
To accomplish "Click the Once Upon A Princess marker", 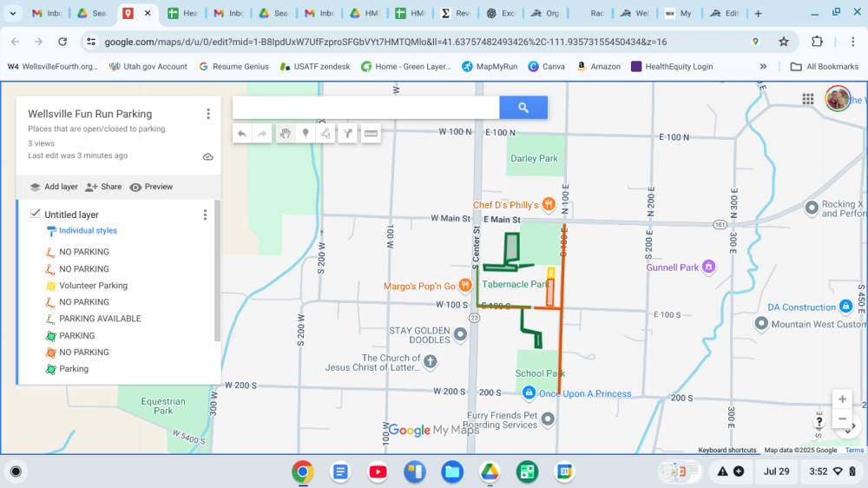I will (x=529, y=392).
